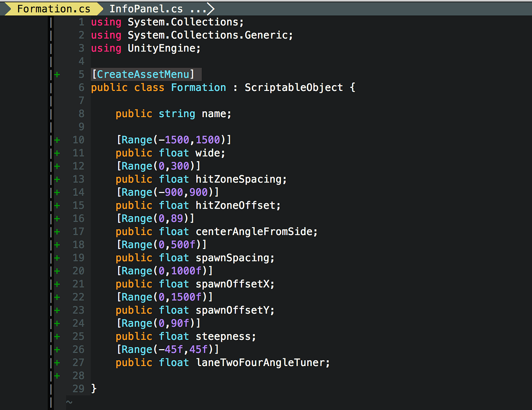
Task: Click the gutter change indicator beside line 8
Action: (50, 114)
